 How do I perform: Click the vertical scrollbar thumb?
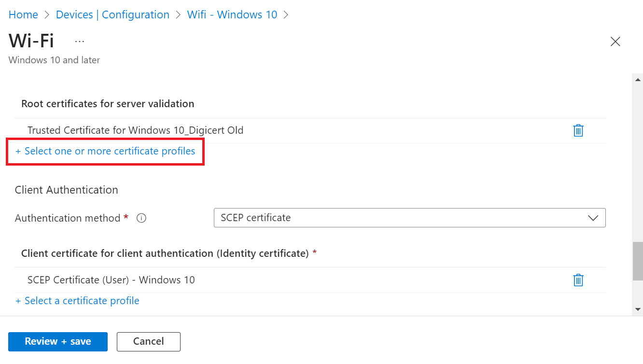pos(638,261)
